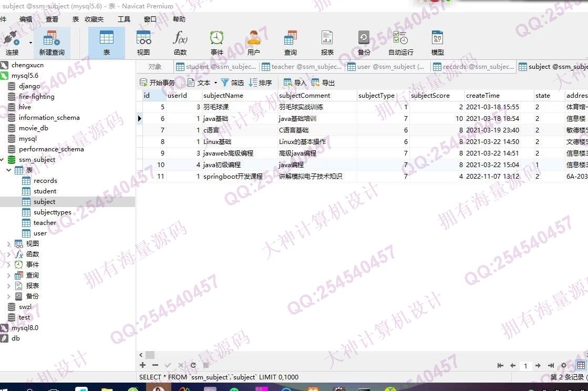Image resolution: width=588 pixels, height=391 pixels.
Task: Expand the 报表 node in tree
Action: point(8,286)
